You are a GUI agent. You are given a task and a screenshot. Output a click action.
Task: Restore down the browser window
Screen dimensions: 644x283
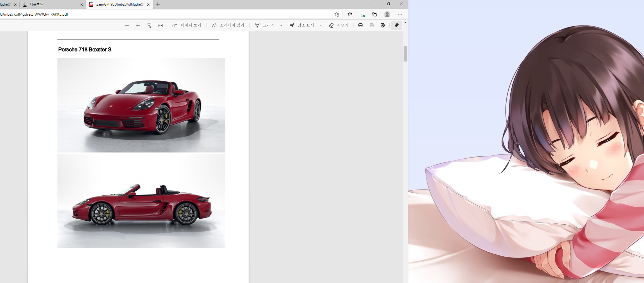388,4
